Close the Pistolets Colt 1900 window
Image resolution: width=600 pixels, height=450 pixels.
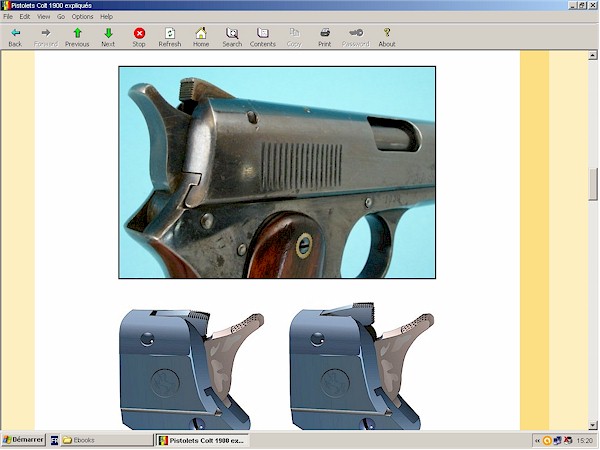tap(592, 5)
